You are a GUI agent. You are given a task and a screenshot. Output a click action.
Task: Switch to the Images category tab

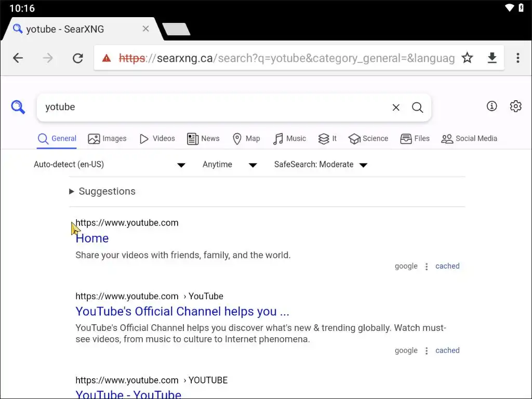coord(107,139)
